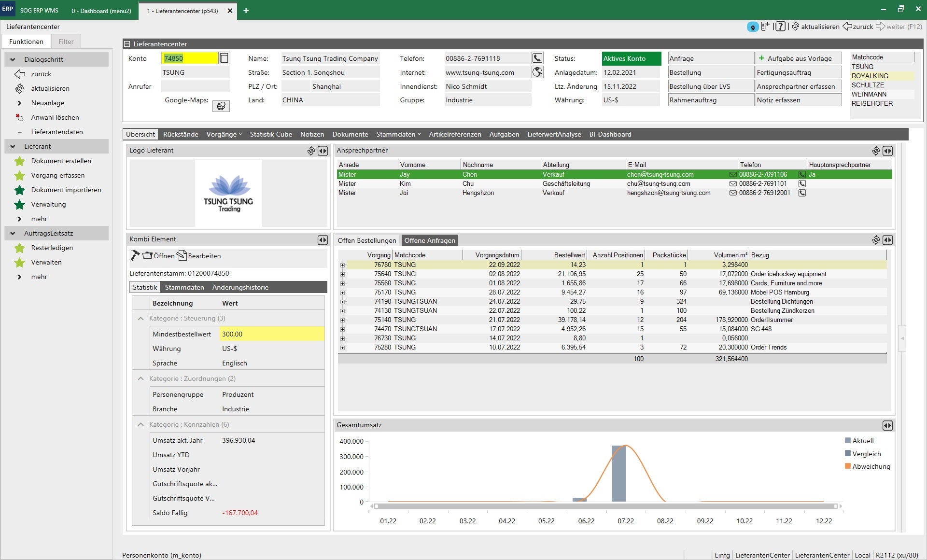Refresh the Ansprechpartner panel
Screen dimensions: 927x560
point(876,151)
